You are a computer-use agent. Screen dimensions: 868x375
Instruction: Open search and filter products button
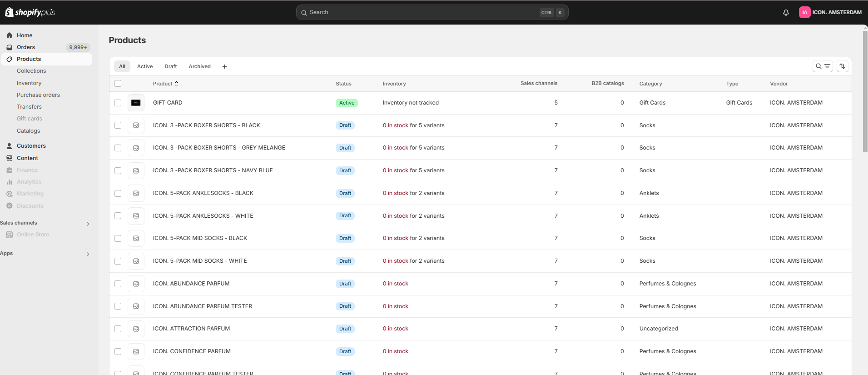click(823, 66)
